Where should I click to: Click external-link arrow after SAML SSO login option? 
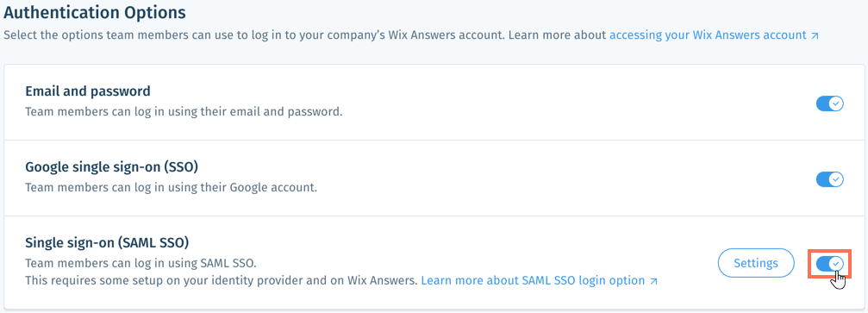click(x=653, y=281)
